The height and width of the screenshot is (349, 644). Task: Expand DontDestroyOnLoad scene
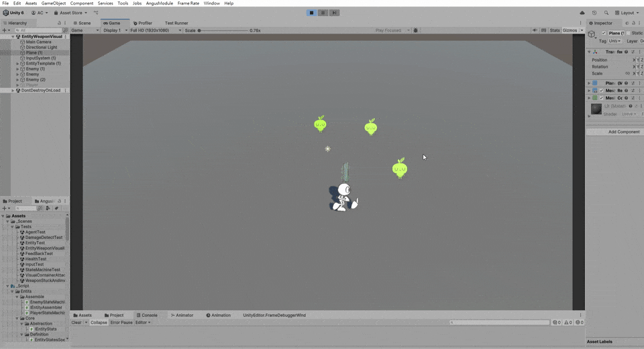(13, 91)
